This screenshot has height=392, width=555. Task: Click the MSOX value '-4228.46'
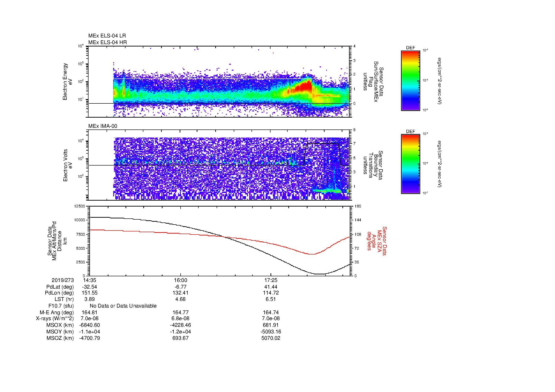(180, 325)
